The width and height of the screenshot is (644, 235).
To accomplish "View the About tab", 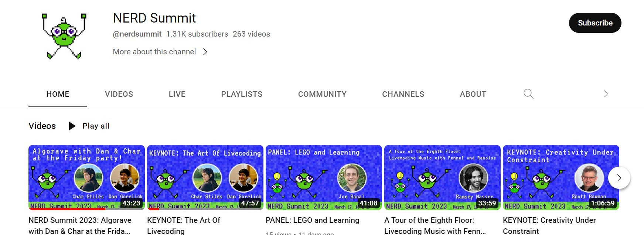I will [473, 94].
